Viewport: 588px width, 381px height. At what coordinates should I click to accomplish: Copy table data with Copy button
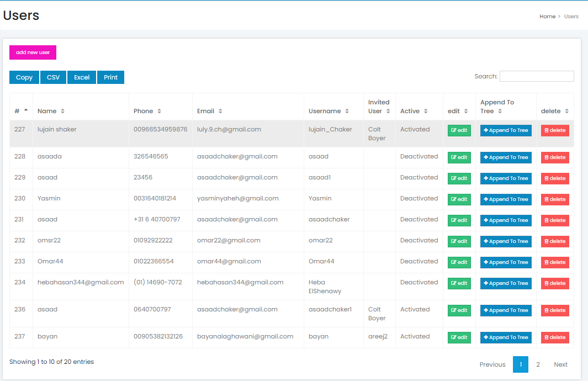[24, 77]
